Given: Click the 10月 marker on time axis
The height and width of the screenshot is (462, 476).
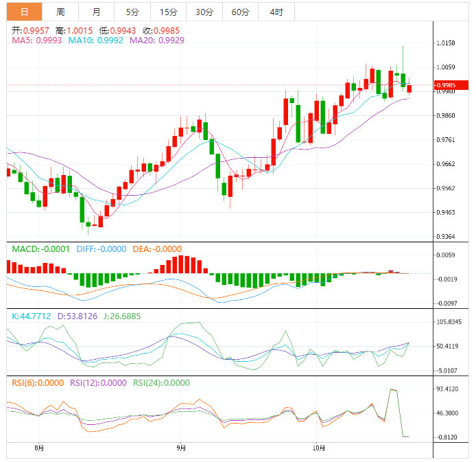Looking at the screenshot, I should point(318,448).
